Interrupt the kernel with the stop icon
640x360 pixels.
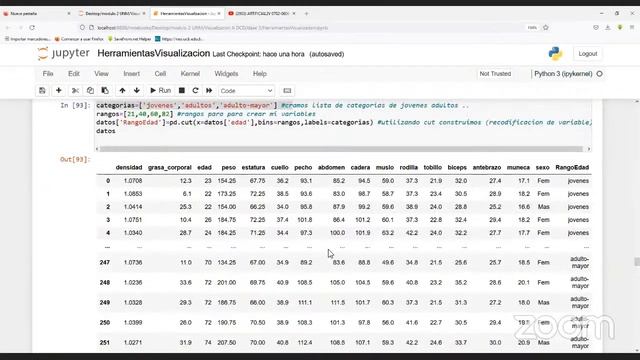click(x=182, y=91)
